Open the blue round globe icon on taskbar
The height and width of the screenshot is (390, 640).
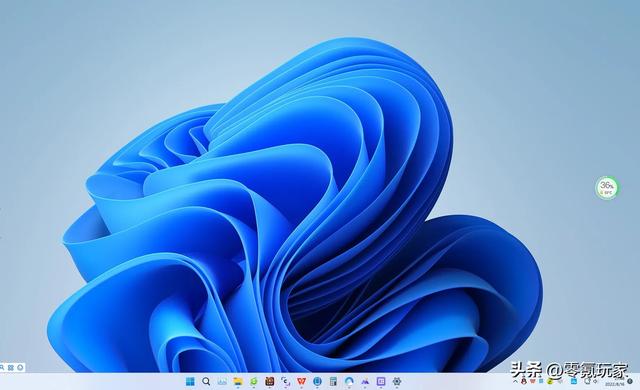(317, 381)
